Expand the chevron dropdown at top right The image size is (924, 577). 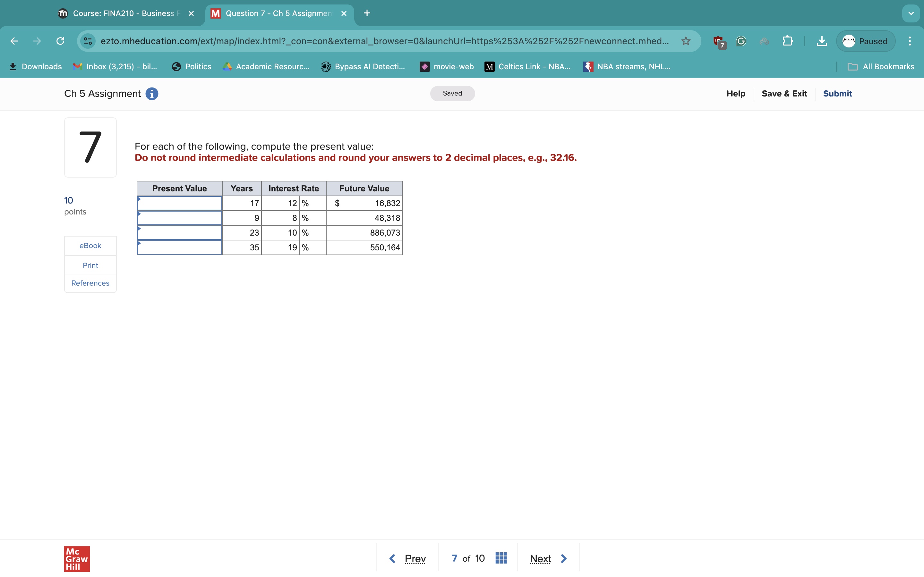coord(911,13)
